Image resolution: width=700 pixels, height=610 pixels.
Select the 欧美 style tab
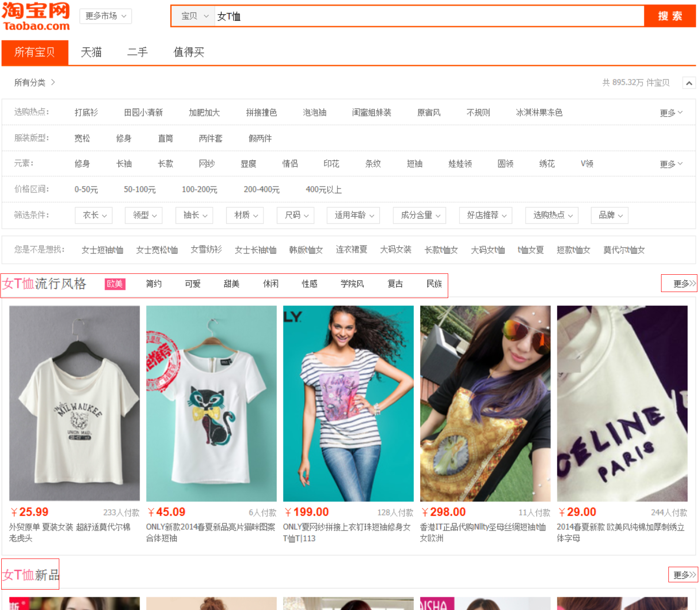[x=115, y=284]
